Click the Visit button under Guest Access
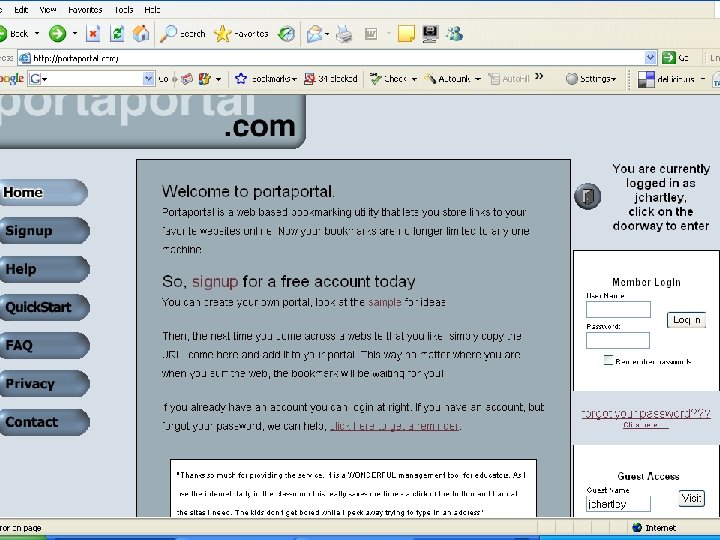The image size is (720, 540). coord(692,498)
